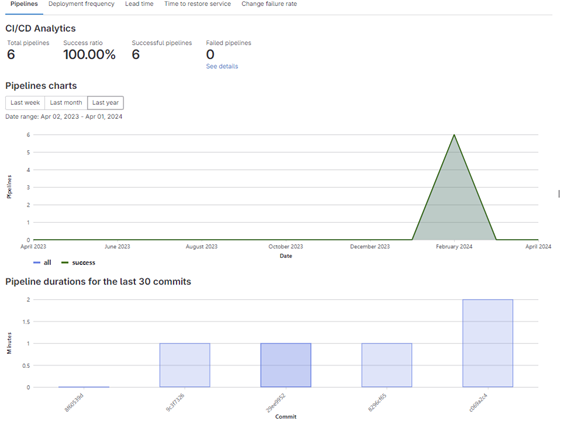Click the Pipelines charts heading
The width and height of the screenshot is (567, 435).
[41, 86]
